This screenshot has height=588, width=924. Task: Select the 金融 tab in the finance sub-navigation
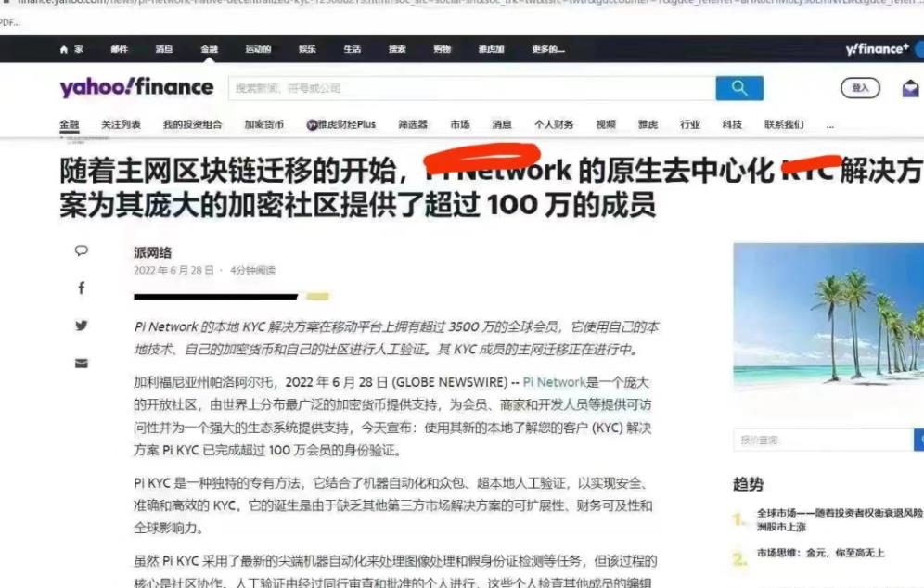[69, 124]
